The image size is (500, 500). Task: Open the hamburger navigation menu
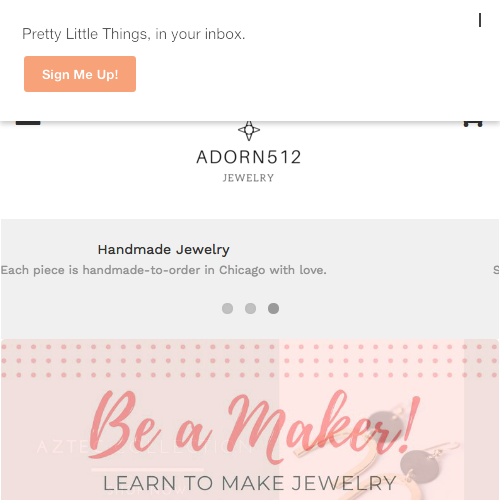click(x=28, y=123)
